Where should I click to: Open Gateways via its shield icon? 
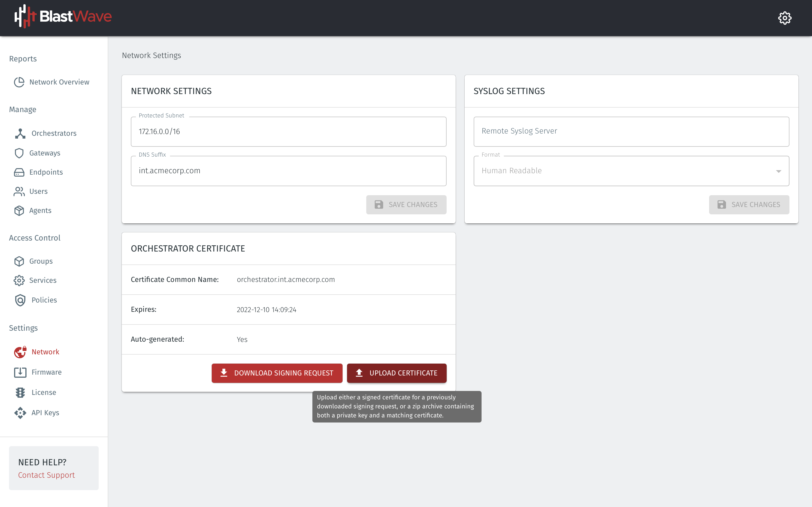(x=20, y=153)
